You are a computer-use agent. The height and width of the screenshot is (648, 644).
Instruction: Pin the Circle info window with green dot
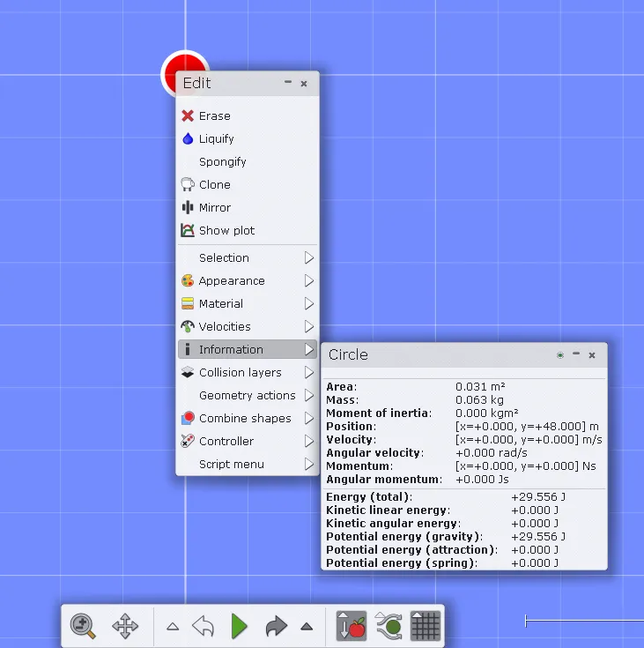[560, 355]
